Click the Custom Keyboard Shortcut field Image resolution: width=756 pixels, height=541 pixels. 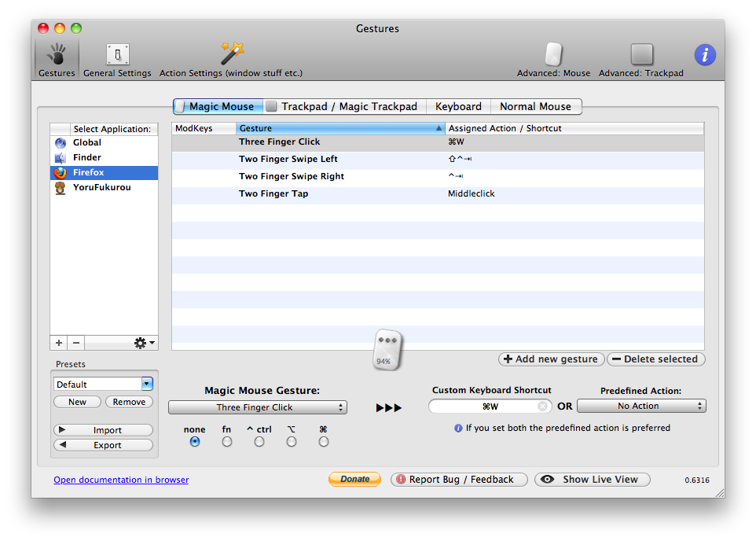(x=490, y=407)
